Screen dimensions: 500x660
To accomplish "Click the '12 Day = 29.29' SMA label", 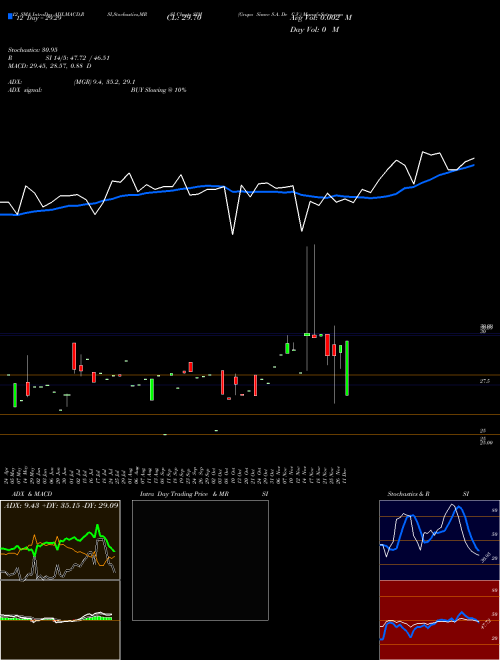I will [39, 19].
